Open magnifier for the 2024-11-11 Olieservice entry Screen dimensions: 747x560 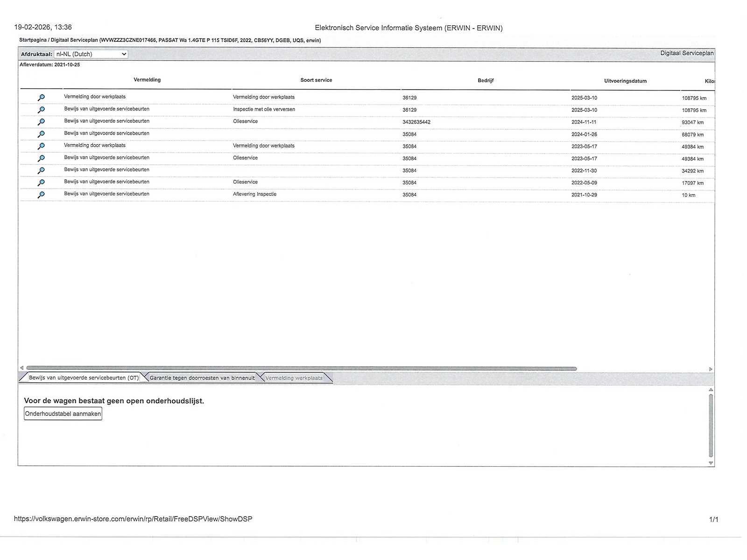[x=41, y=122]
